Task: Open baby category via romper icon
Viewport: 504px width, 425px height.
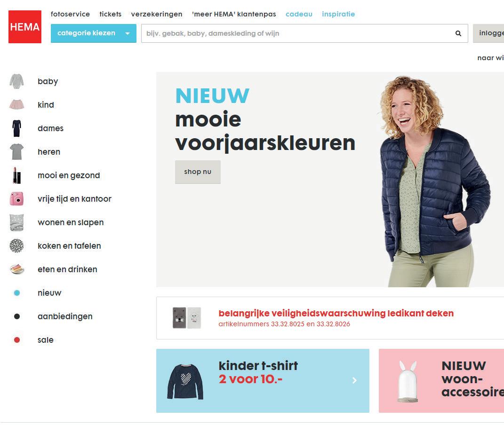Action: coord(17,81)
